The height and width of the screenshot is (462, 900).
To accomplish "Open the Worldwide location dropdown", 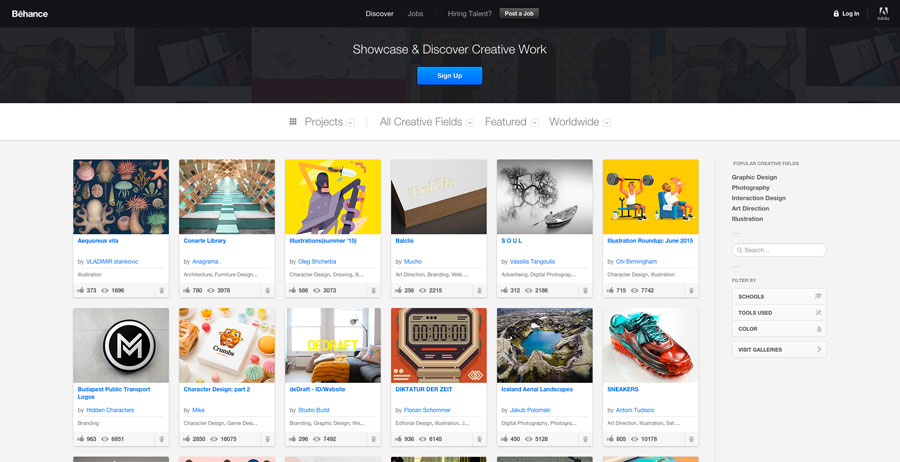I will [580, 122].
